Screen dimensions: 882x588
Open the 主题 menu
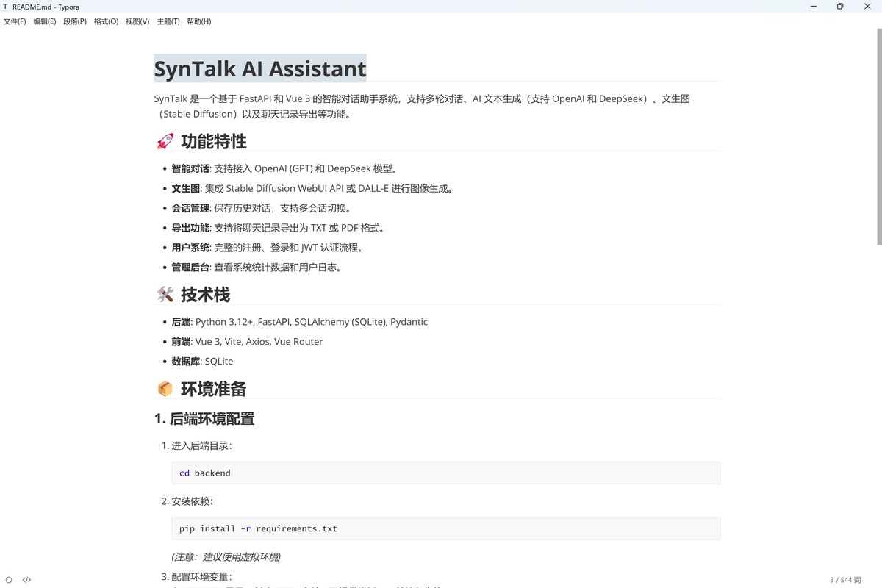(167, 21)
